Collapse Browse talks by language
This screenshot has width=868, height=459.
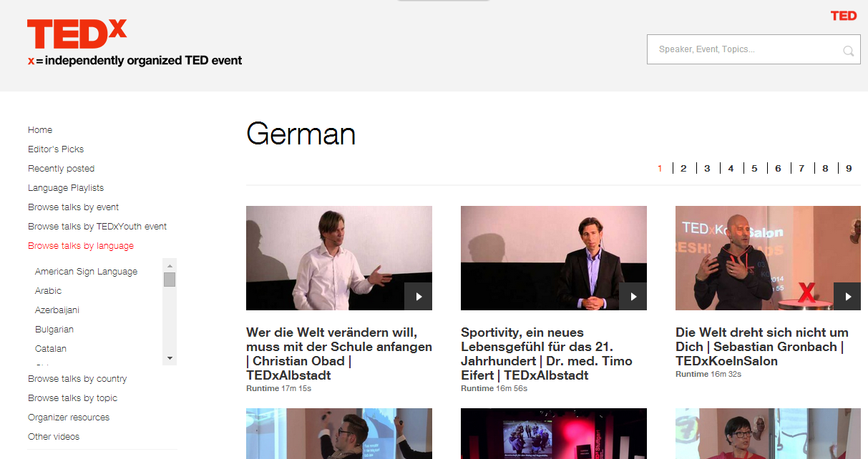tap(81, 246)
